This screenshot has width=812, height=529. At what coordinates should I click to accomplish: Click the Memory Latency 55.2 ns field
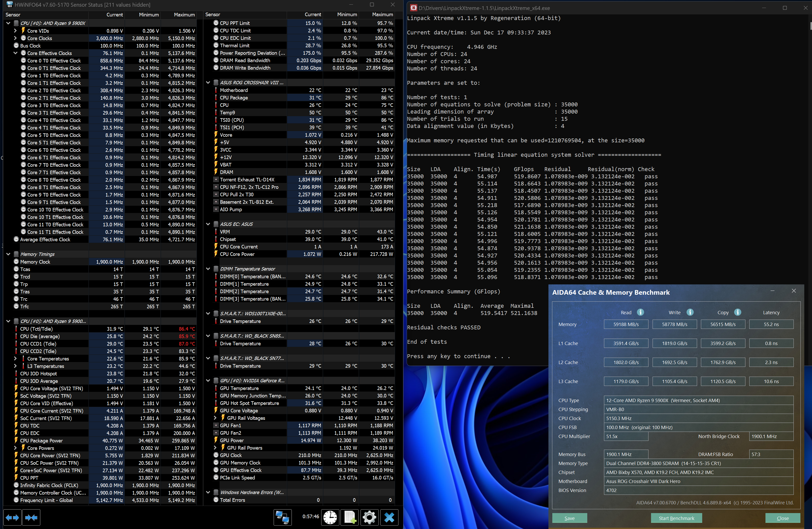click(771, 324)
